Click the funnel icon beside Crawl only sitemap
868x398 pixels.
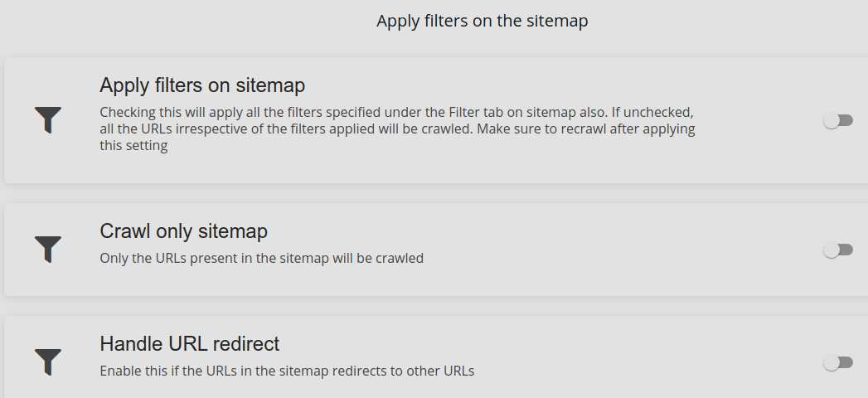click(x=49, y=249)
